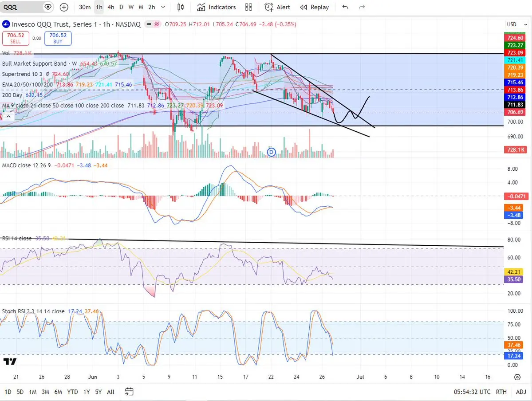Open chart settings gear on time axis

click(517, 377)
